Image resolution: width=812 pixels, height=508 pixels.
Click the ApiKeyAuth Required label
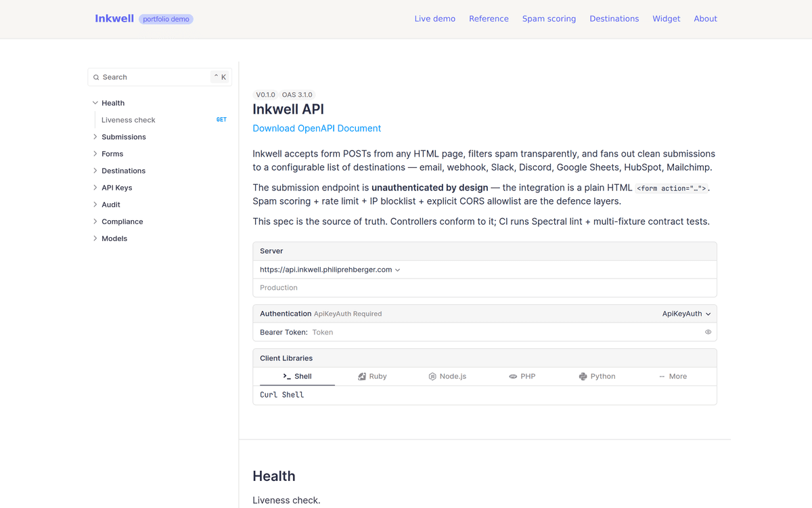[x=348, y=314]
